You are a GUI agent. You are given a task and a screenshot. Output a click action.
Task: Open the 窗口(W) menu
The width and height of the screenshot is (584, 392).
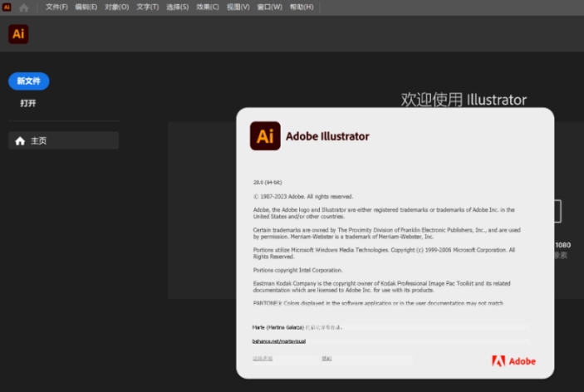point(270,7)
